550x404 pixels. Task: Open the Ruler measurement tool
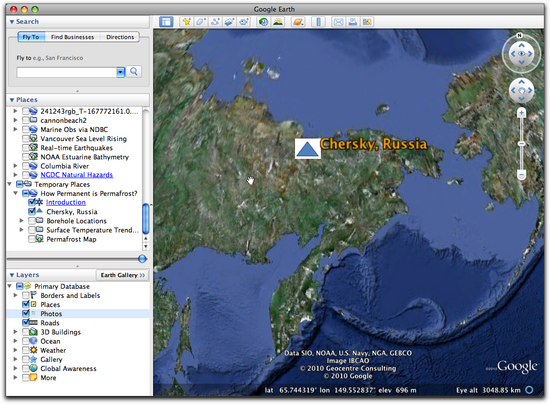click(318, 22)
